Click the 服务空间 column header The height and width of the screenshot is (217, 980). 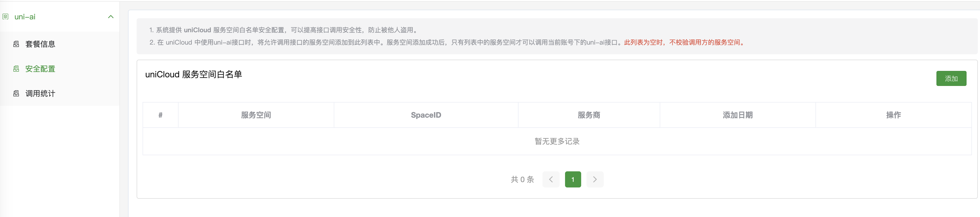pos(256,115)
